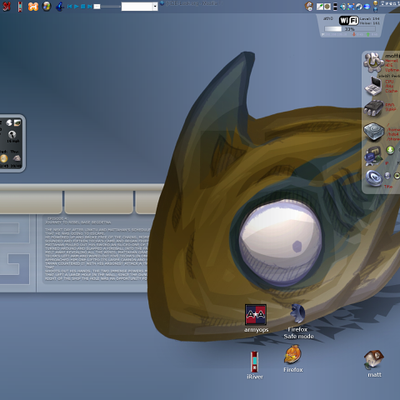Click the blue orb below golden orb
Viewport: 400px width, 400px height.
coord(375,9)
